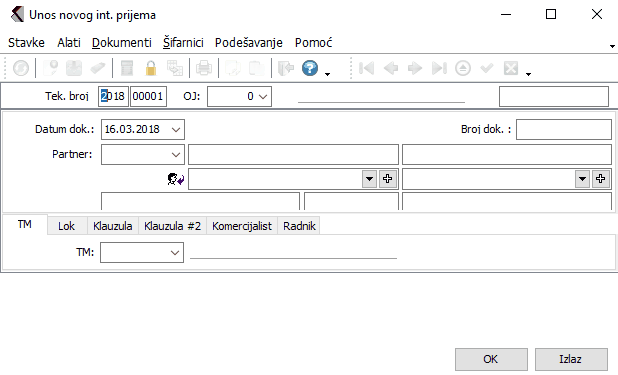Image resolution: width=618 pixels, height=375 pixels.
Task: Click the empty field right of OJ row
Action: pyautogui.click(x=554, y=97)
